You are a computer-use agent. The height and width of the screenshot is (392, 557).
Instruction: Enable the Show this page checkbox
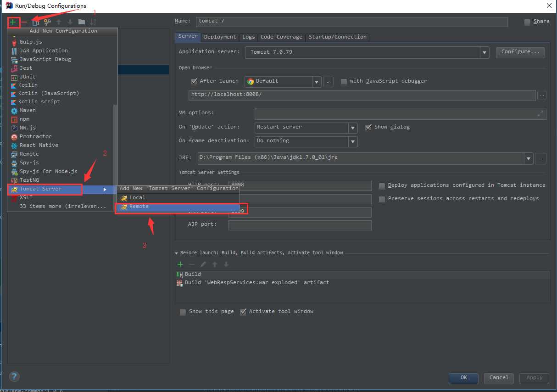click(x=183, y=312)
